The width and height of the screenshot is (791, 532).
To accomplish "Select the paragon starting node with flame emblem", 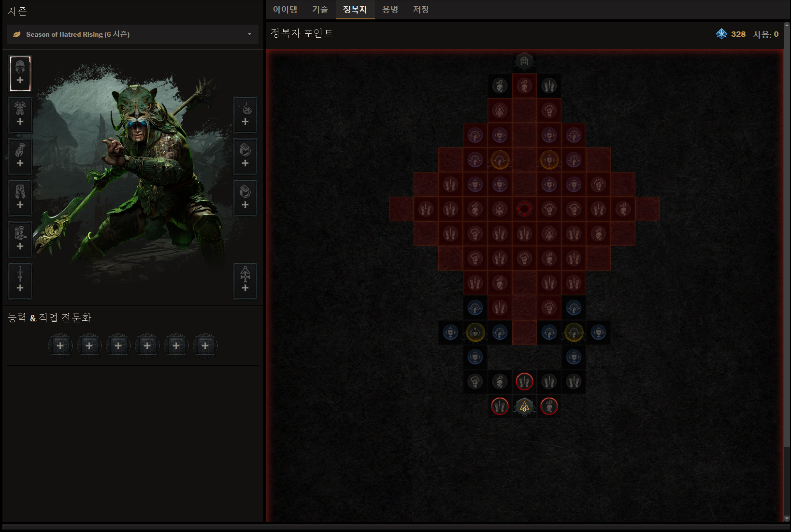I will click(x=524, y=406).
